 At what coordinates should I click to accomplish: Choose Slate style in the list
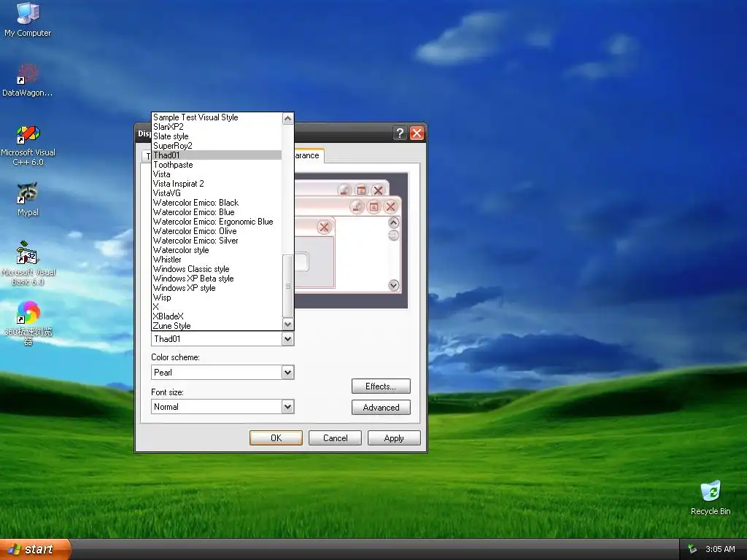(x=217, y=136)
